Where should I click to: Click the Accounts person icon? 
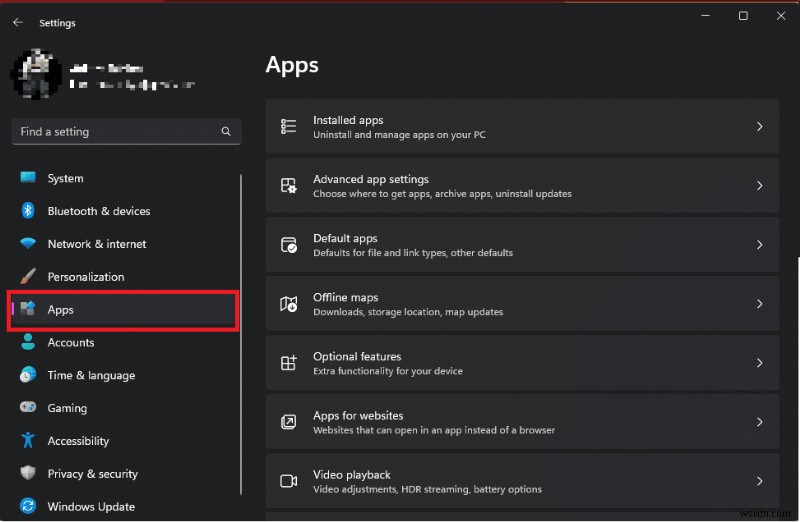pyautogui.click(x=28, y=342)
